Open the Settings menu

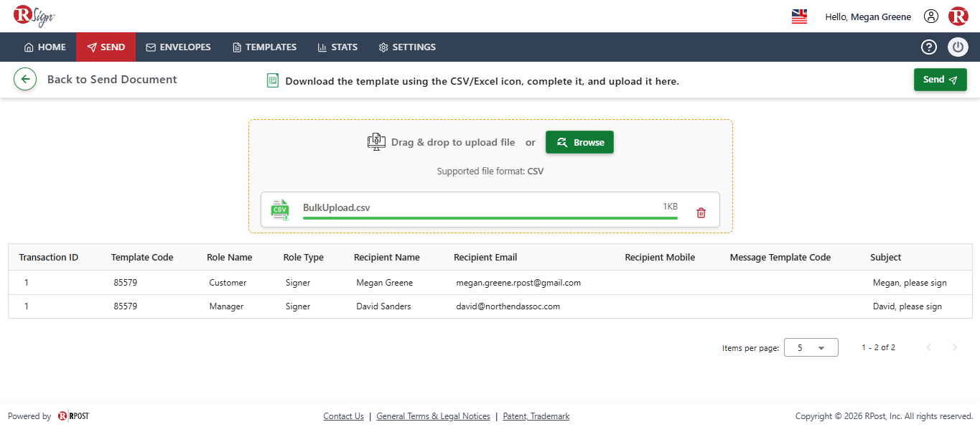(x=407, y=47)
